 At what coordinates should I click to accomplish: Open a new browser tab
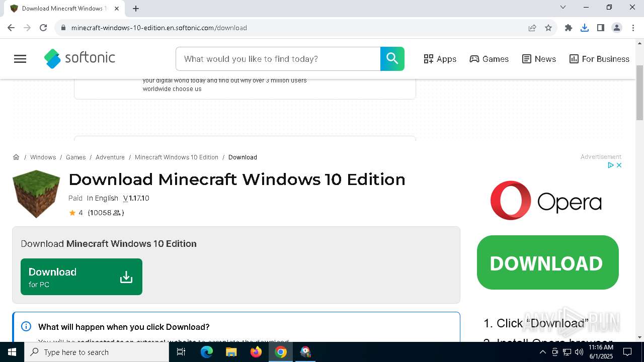pyautogui.click(x=136, y=9)
